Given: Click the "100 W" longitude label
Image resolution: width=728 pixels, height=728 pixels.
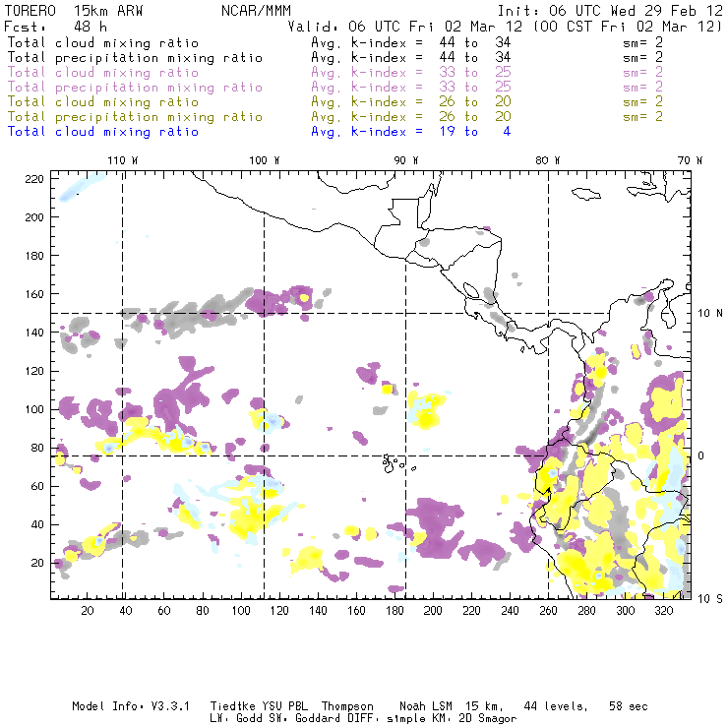Looking at the screenshot, I should 265,160.
